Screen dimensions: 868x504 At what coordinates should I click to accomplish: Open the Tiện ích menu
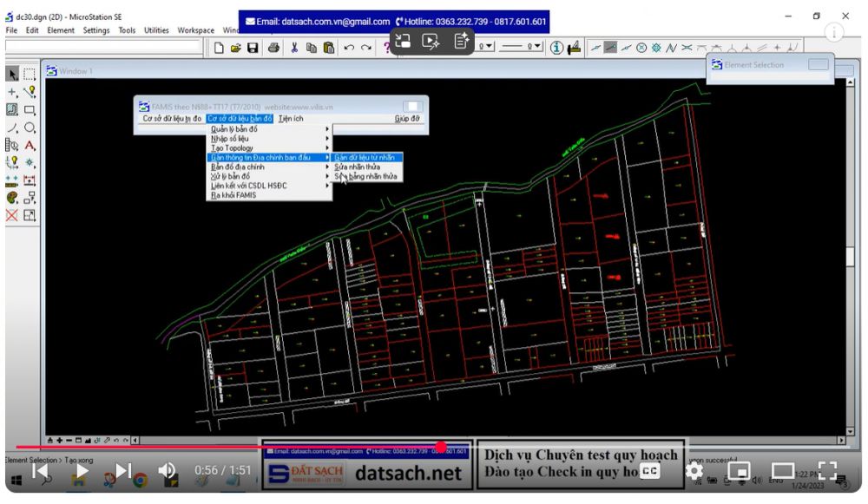[x=291, y=118]
